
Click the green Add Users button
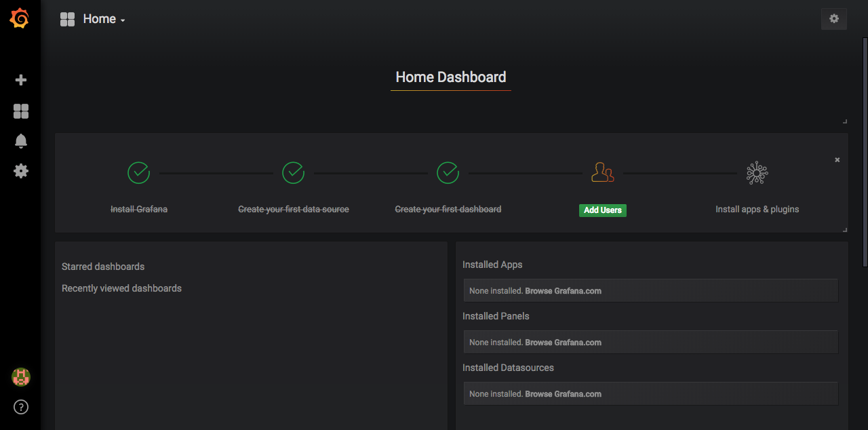pyautogui.click(x=603, y=210)
